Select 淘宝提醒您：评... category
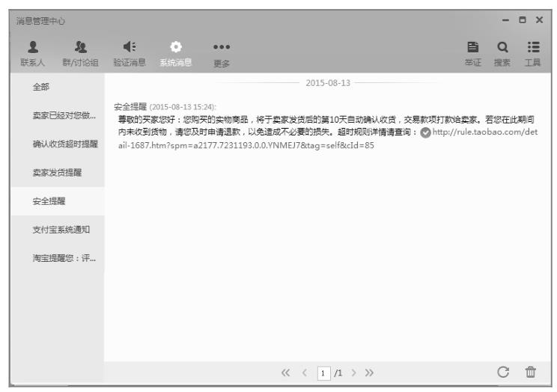557x392 pixels. (x=58, y=258)
